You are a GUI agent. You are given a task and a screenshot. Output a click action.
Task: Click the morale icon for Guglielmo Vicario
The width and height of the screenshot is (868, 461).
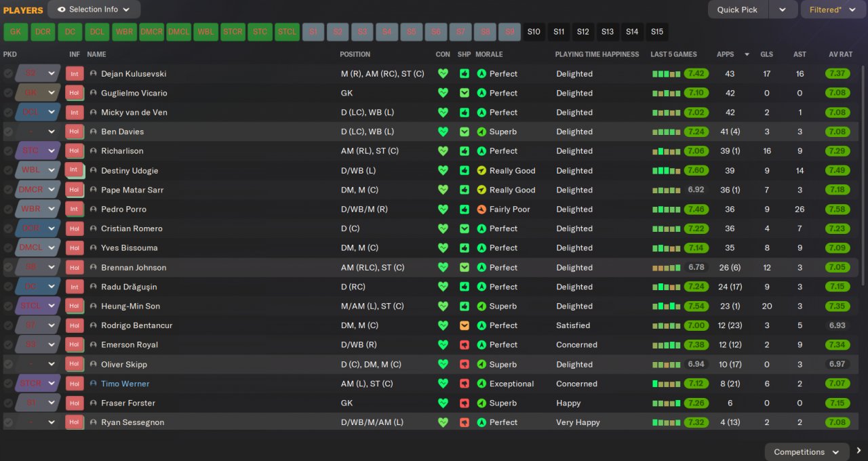click(x=481, y=93)
